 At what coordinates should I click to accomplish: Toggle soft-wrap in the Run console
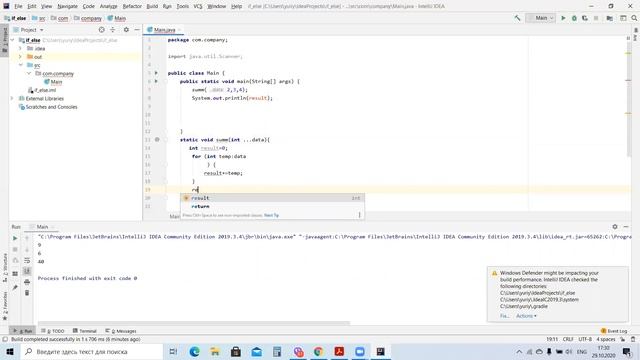click(27, 260)
